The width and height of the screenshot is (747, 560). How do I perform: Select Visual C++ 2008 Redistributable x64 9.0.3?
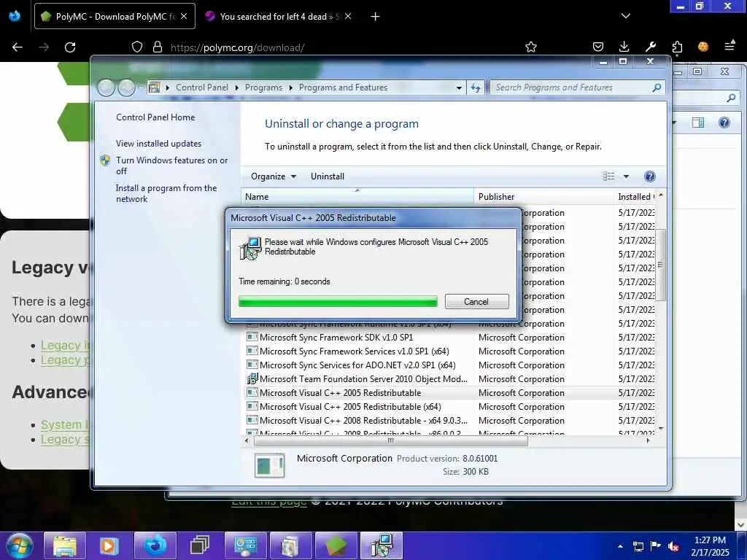point(363,421)
